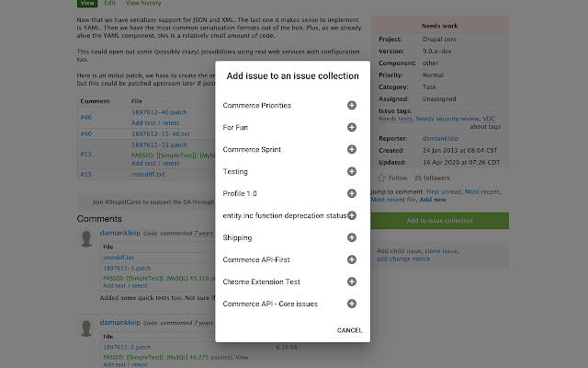Click the Follow link
The image size is (588, 368).
(398, 178)
